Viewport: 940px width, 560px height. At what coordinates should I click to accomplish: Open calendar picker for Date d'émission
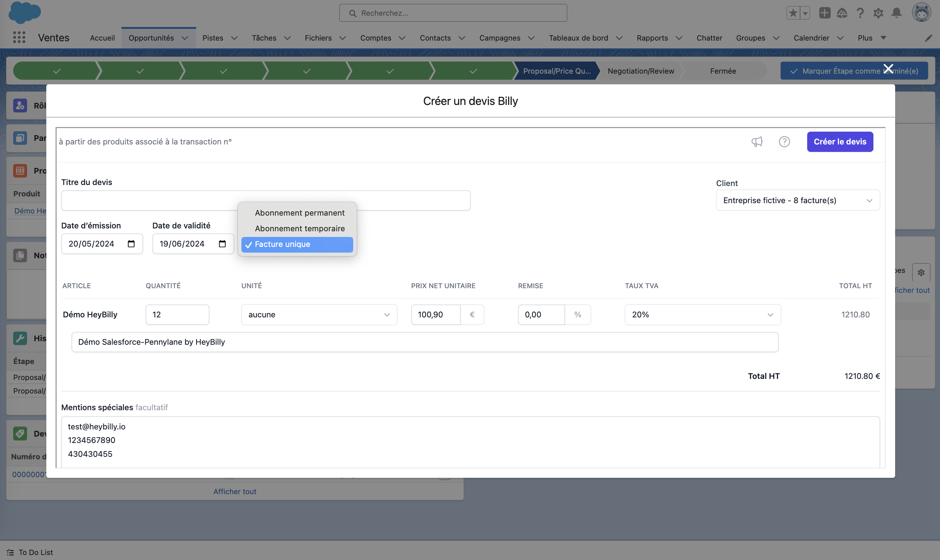coord(131,244)
